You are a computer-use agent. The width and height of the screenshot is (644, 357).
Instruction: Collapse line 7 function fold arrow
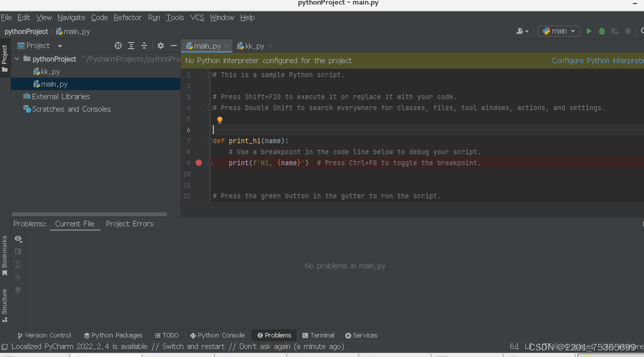click(x=209, y=141)
